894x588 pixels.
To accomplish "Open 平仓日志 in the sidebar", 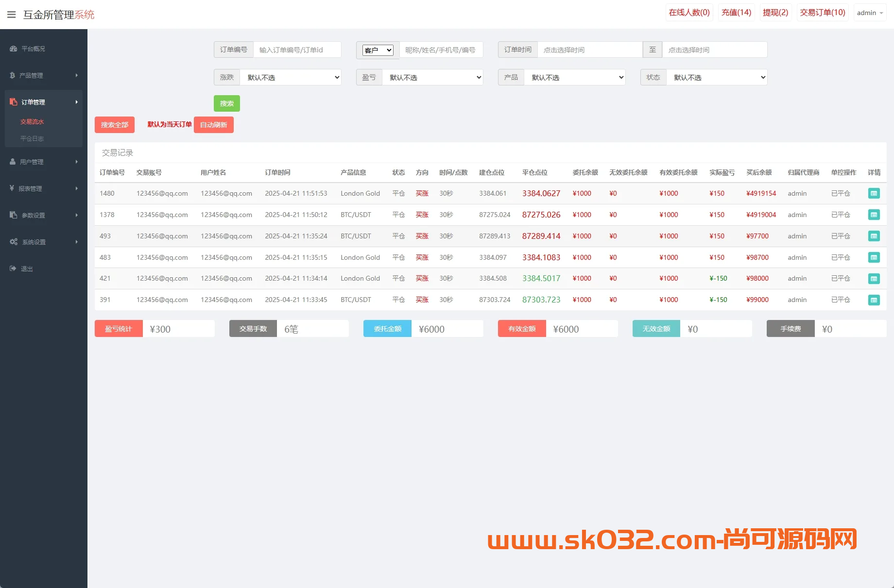I will (x=32, y=138).
